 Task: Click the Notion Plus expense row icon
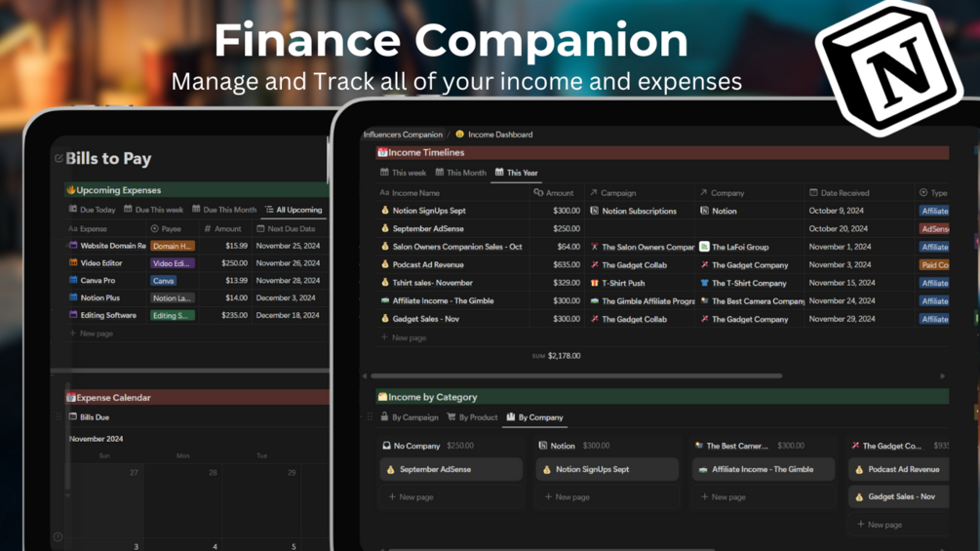(73, 298)
